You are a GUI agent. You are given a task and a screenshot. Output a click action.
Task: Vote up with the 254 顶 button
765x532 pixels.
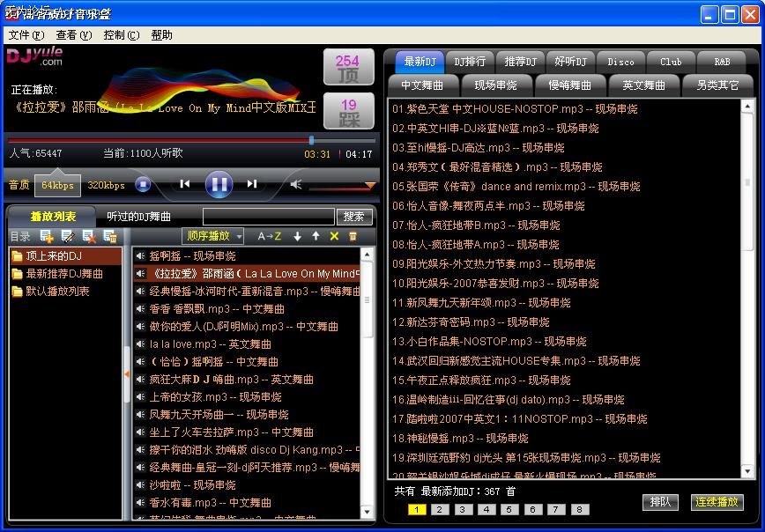coord(348,68)
